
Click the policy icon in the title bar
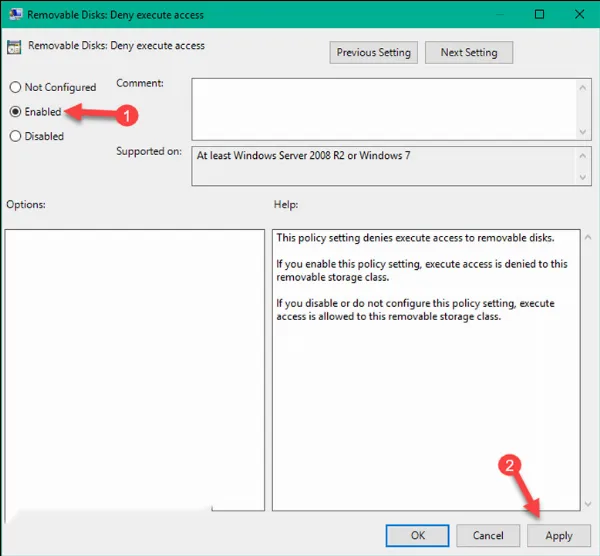[x=15, y=15]
